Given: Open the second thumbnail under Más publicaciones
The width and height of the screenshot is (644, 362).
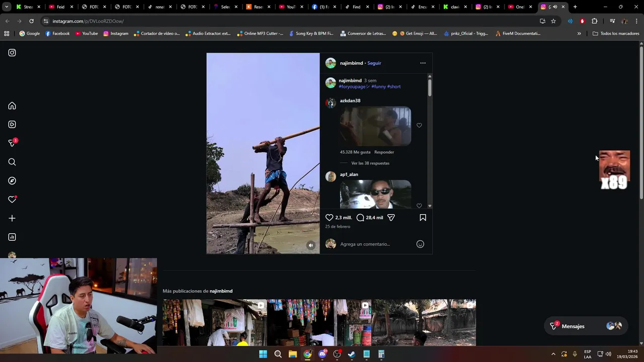Looking at the screenshot, I should point(319,322).
